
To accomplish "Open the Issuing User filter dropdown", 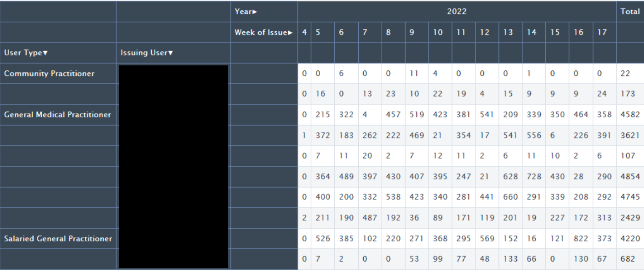I will pyautogui.click(x=171, y=53).
